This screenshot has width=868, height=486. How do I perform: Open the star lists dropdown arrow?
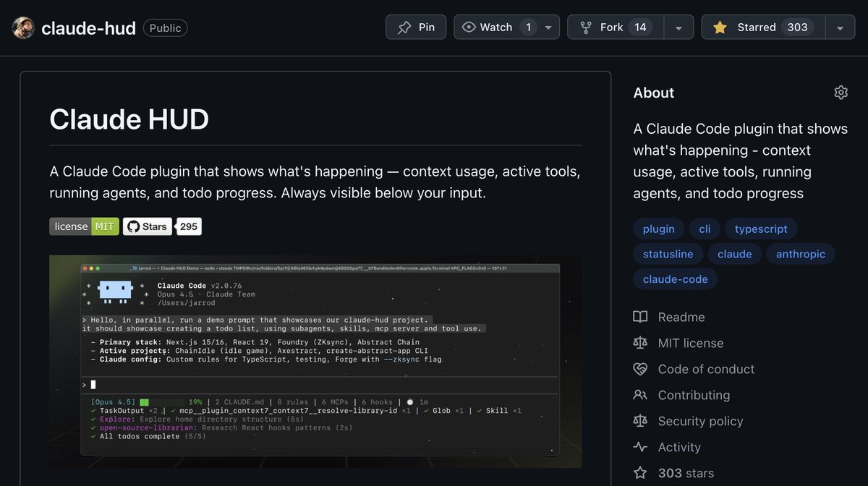pos(840,27)
